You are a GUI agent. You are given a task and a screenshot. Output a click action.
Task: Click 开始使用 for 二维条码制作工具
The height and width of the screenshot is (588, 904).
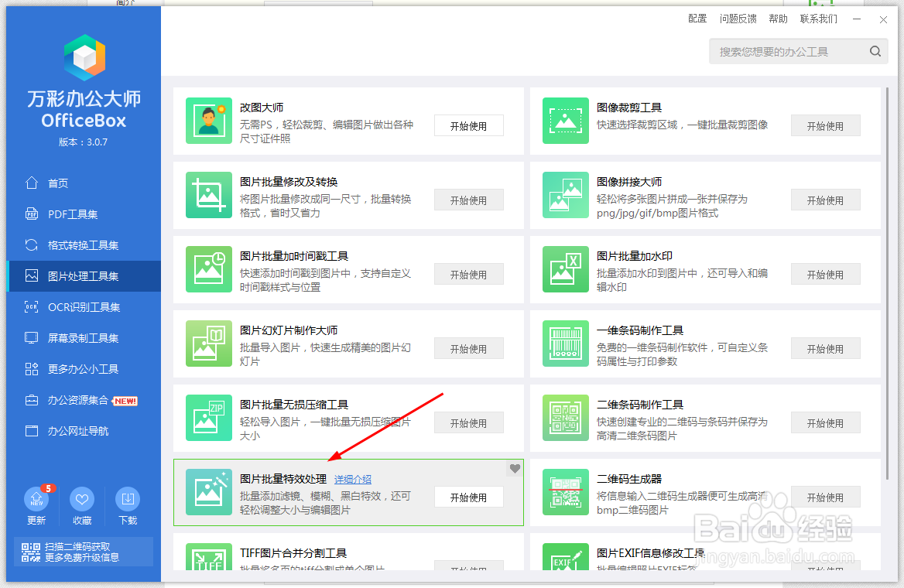point(826,423)
